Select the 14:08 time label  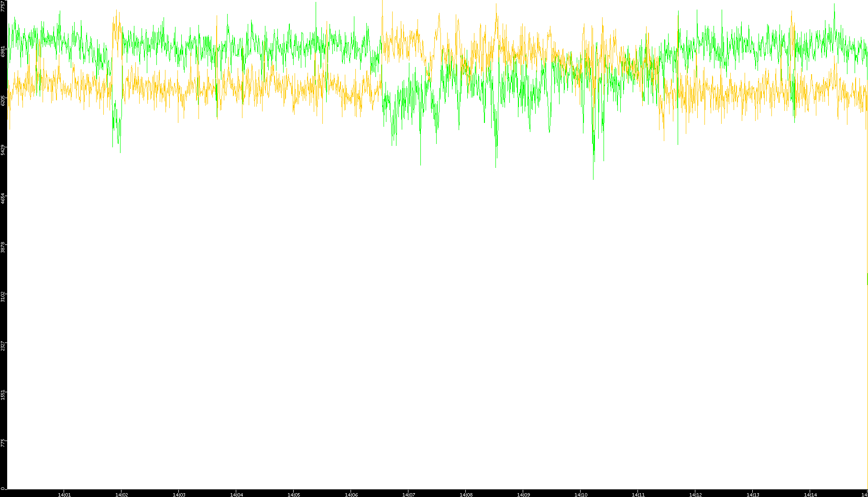pos(466,495)
